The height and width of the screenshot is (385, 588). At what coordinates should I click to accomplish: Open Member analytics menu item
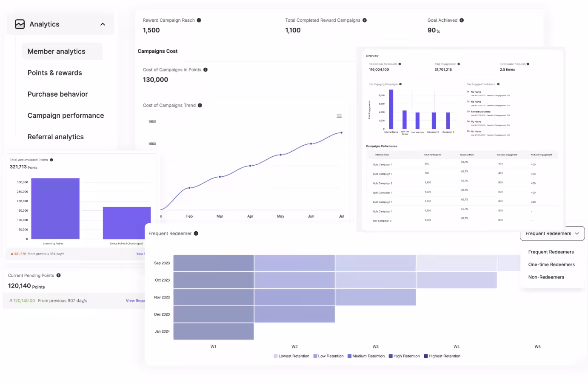pos(62,52)
